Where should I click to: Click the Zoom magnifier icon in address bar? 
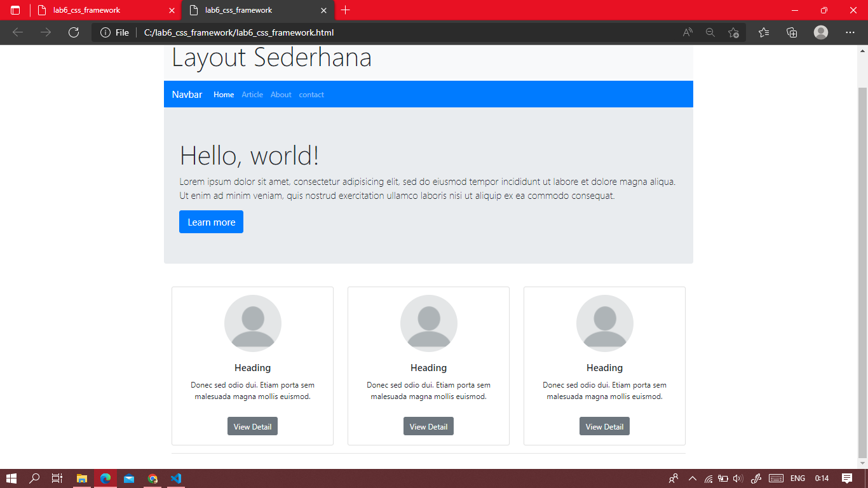pyautogui.click(x=710, y=32)
